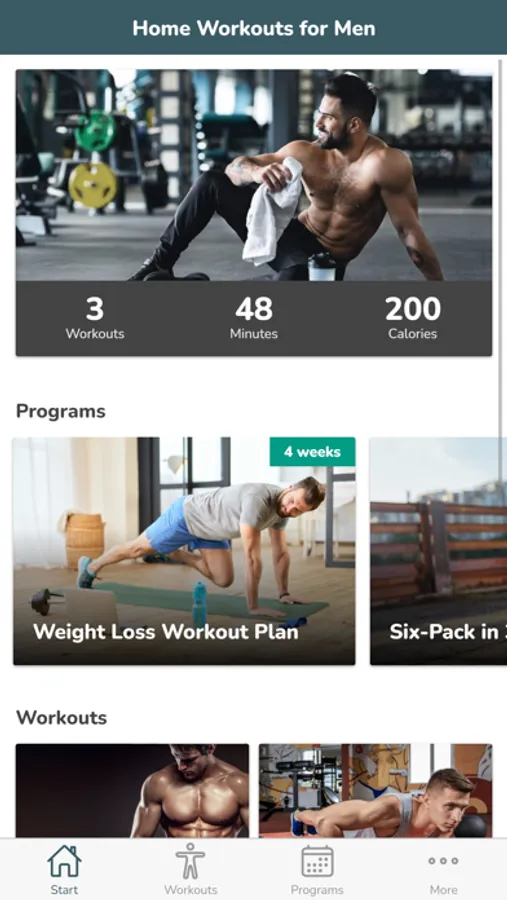
Task: Open the More three-dots icon
Action: [x=443, y=860]
